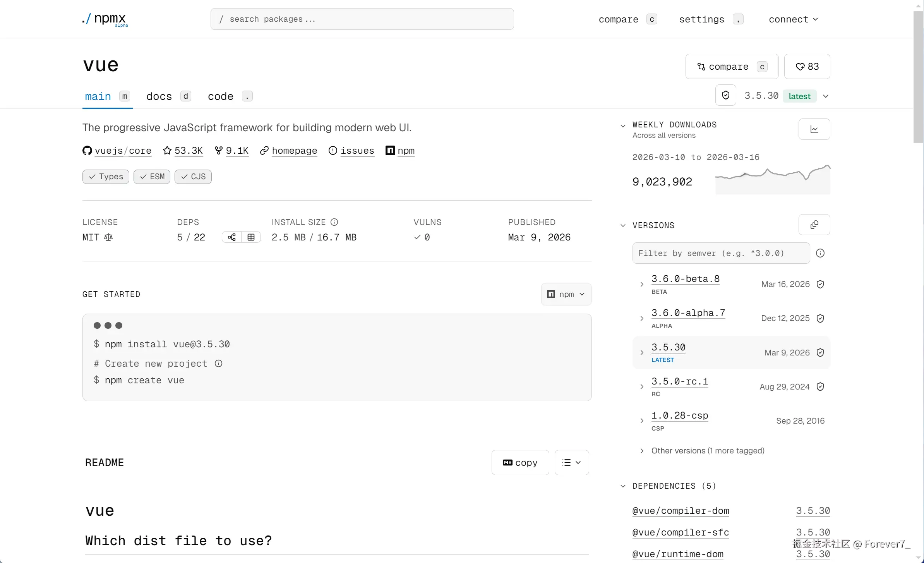The width and height of the screenshot is (924, 563).
Task: Open the vuejs/core GitHub link
Action: [x=123, y=151]
